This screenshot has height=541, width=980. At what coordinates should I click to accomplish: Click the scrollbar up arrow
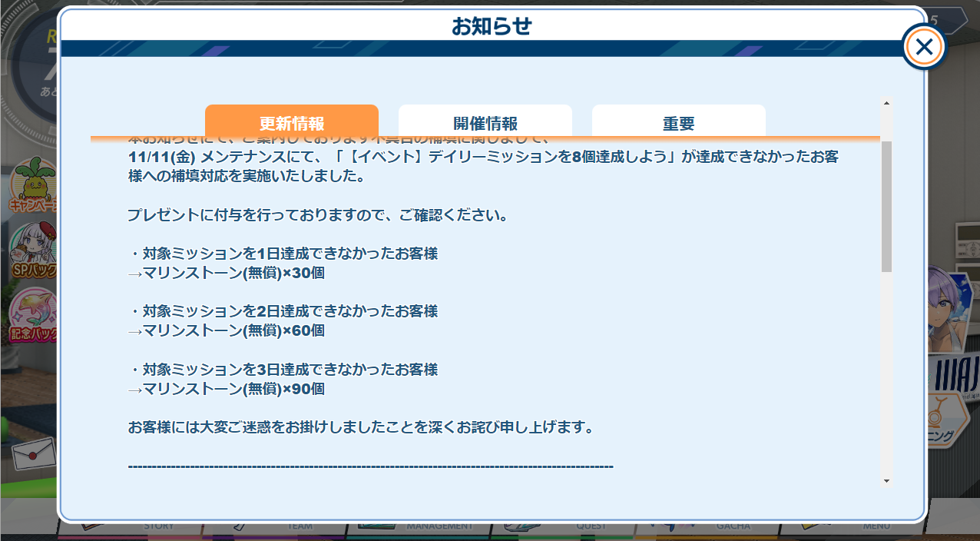[886, 103]
